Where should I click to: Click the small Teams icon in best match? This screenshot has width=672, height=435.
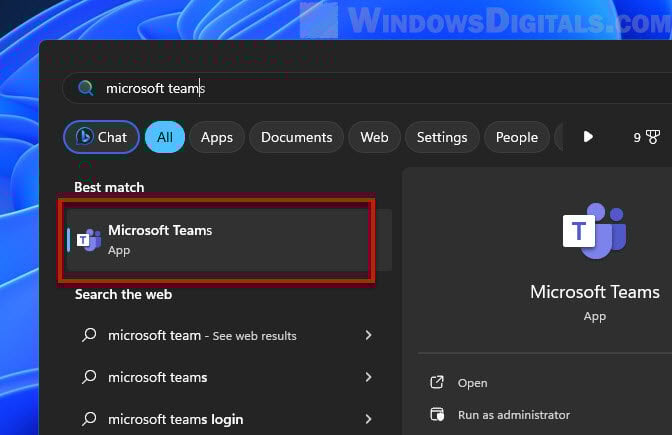(89, 240)
